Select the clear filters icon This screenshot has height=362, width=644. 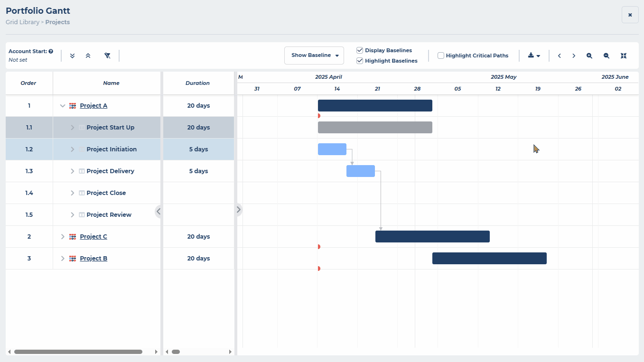107,56
